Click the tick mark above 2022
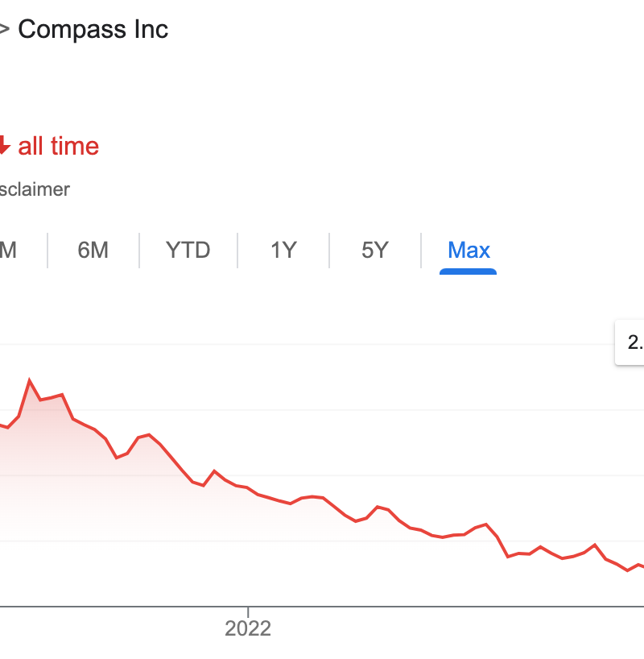 pos(248,611)
